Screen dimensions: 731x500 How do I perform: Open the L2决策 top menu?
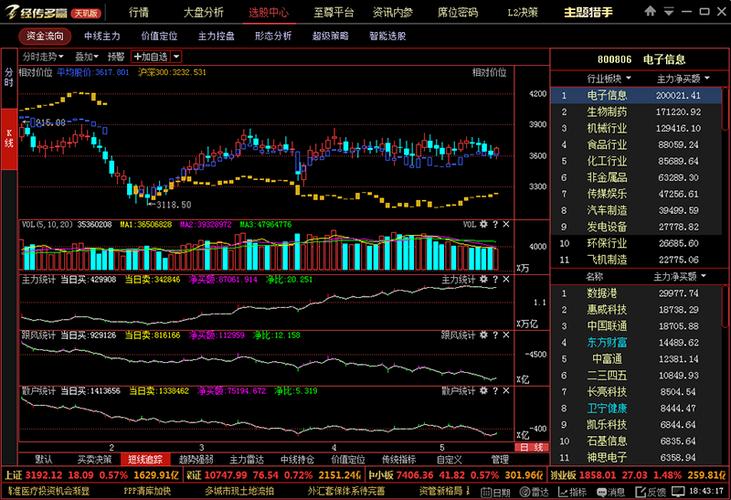tap(522, 12)
